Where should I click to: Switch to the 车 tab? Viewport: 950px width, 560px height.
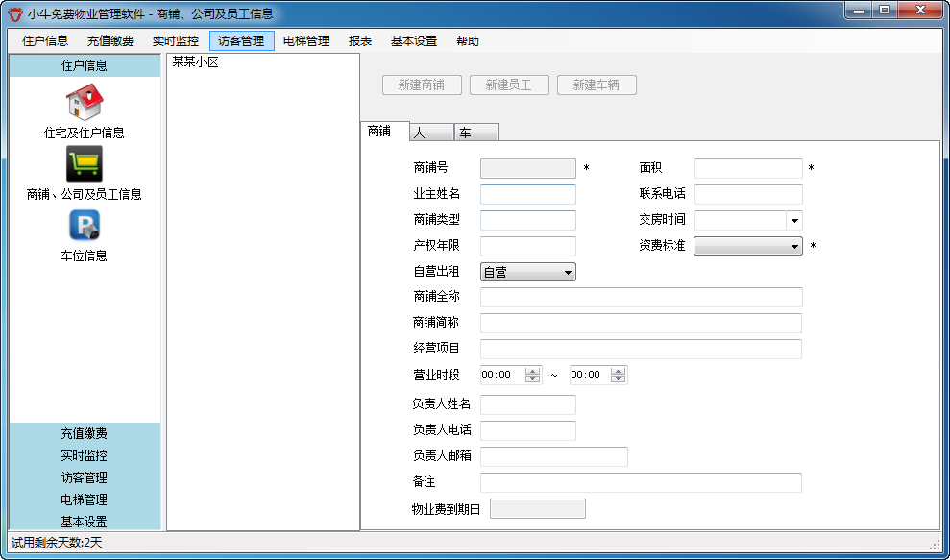476,133
